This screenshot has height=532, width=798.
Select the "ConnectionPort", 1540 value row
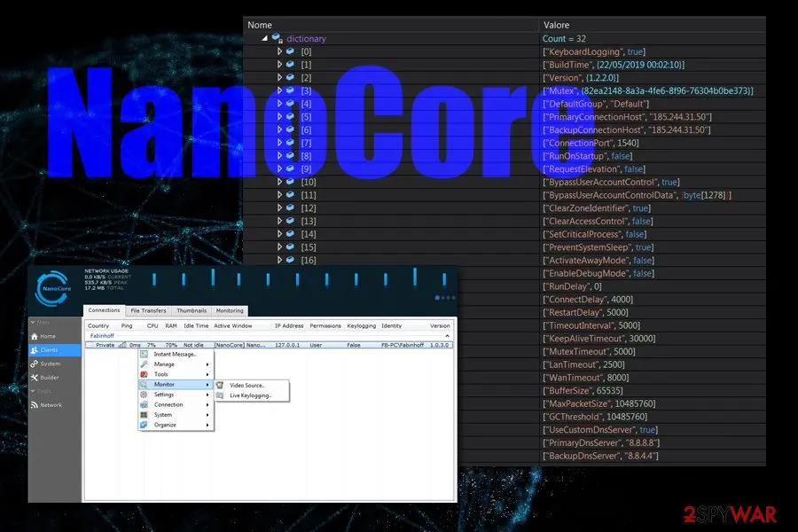(x=591, y=143)
